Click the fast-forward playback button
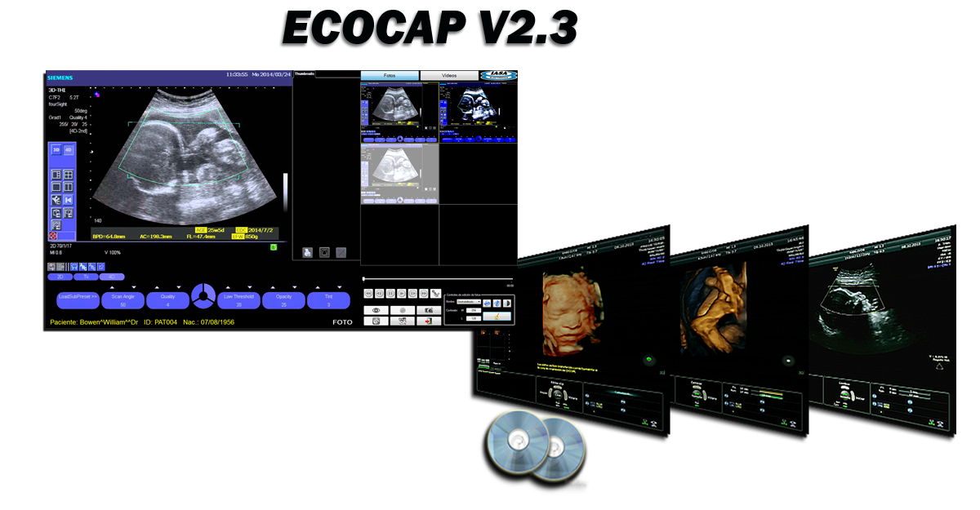 (424, 294)
